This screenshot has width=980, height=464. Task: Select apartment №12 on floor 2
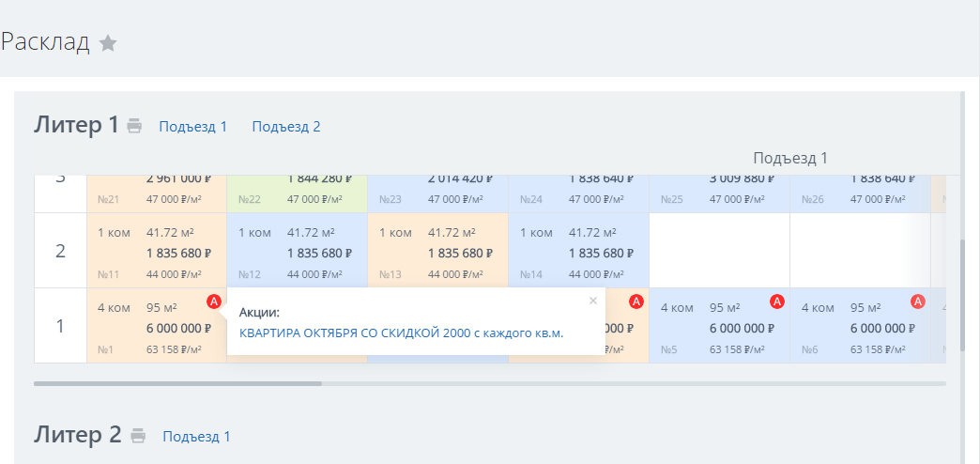click(x=298, y=251)
